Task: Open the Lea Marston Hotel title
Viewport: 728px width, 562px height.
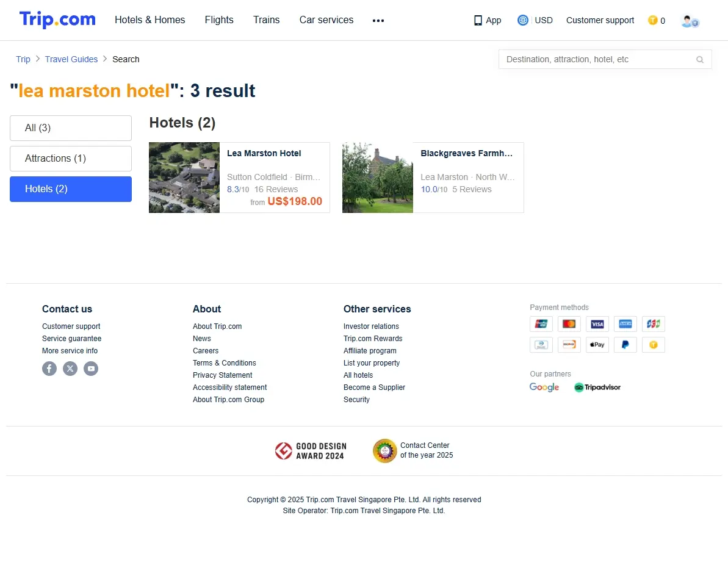Action: [x=264, y=154]
